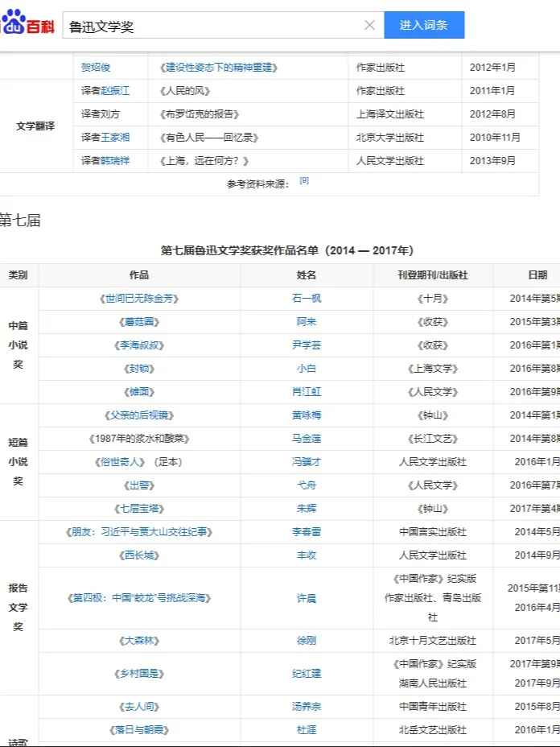Open the 《建设性姿态下的精神重建》 link
Image resolution: width=560 pixels, height=747 pixels.
219,68
